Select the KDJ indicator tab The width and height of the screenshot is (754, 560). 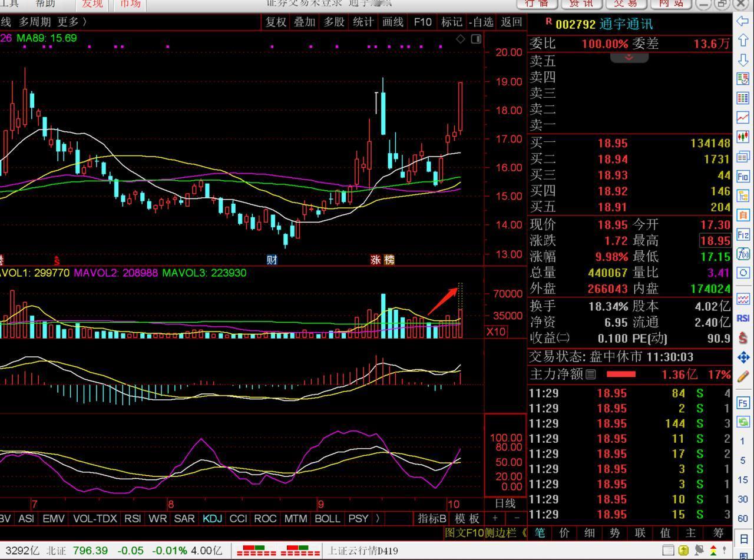tap(212, 519)
